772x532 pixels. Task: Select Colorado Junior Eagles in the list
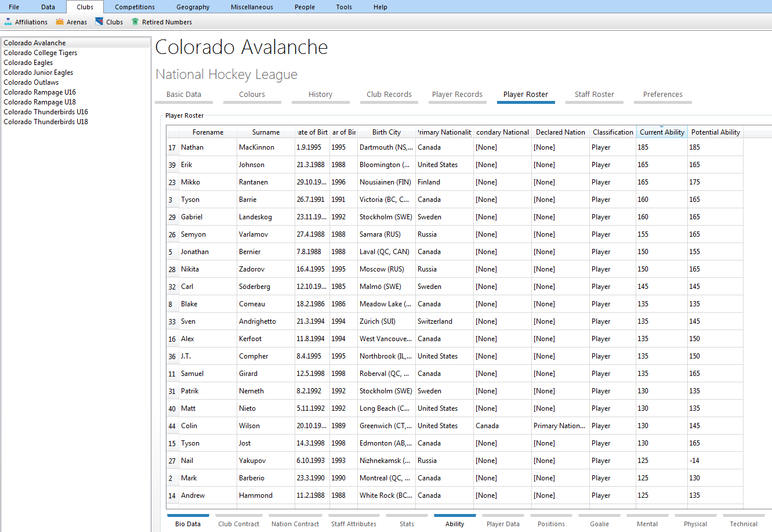tap(75, 73)
